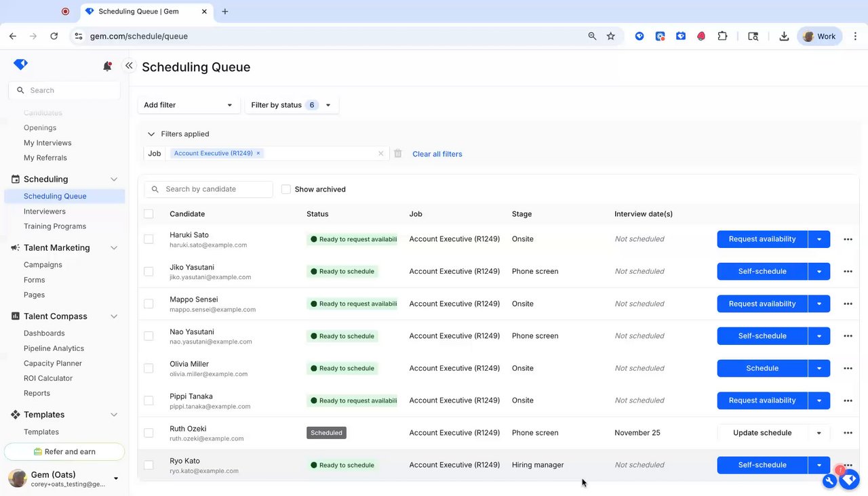Collapse the sidebar with double-chevron icon
Image resolution: width=868 pixels, height=496 pixels.
coord(129,66)
